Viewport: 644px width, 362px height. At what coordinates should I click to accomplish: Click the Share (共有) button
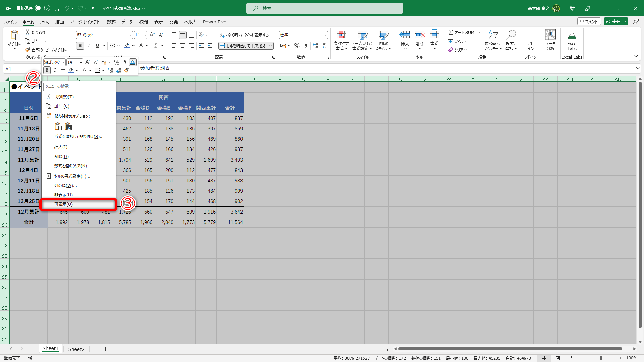coord(613,21)
